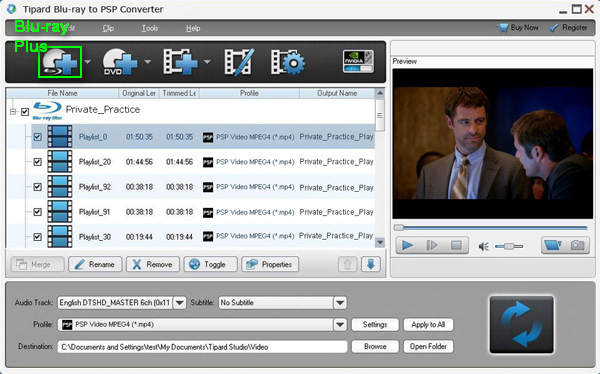Image resolution: width=600 pixels, height=374 pixels.
Task: Click the Tipard app logo in title bar
Action: [x=12, y=9]
